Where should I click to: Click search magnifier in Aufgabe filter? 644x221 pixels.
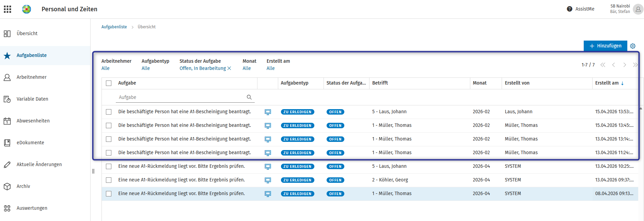pos(249,97)
